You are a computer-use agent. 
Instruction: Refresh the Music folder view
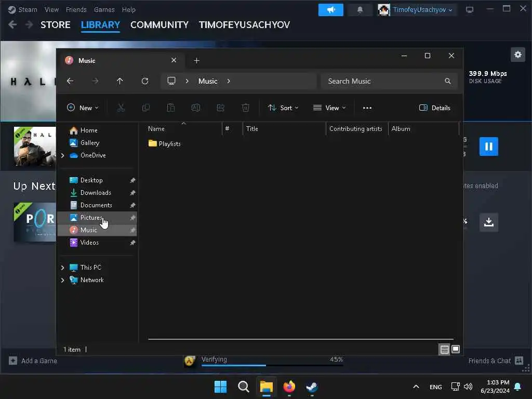click(145, 81)
